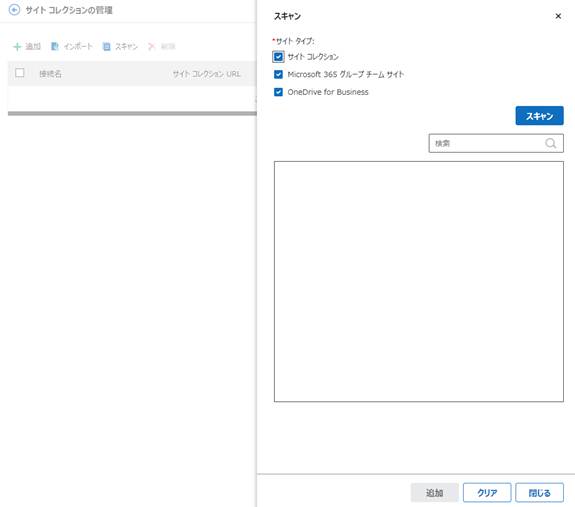The height and width of the screenshot is (507, 575).
Task: Close the スキャン panel with X
Action: 558,16
